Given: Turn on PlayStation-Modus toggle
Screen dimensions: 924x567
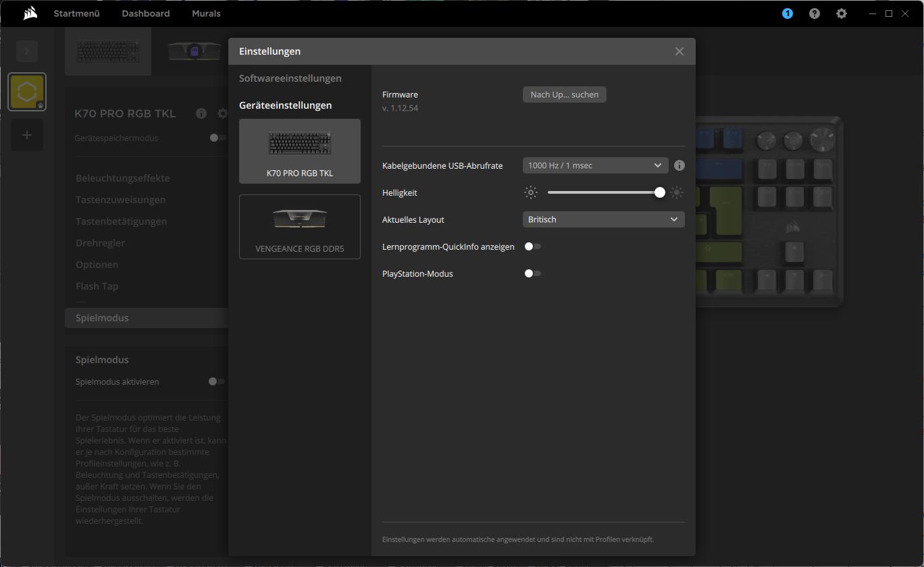Looking at the screenshot, I should [533, 273].
